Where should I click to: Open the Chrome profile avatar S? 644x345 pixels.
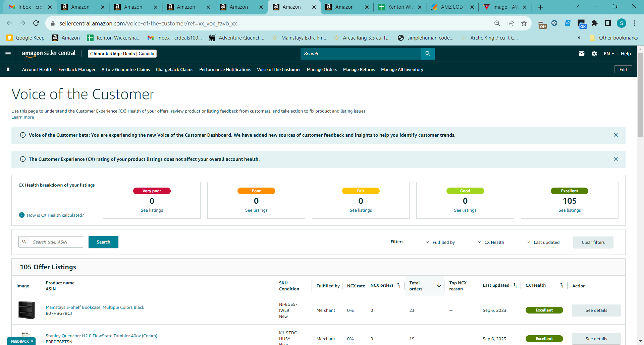(622, 23)
